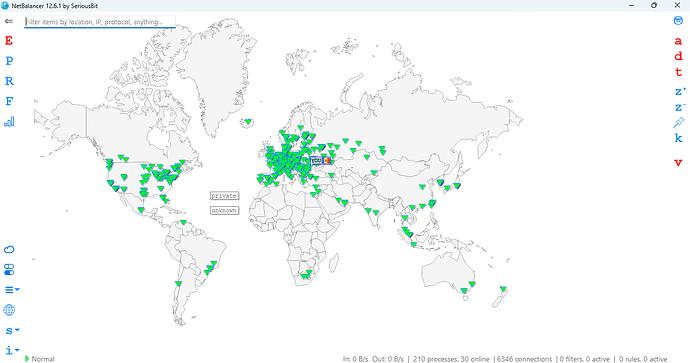Screen dimensions: 690x363
Task: Open the F sidebar view
Action: 9,101
